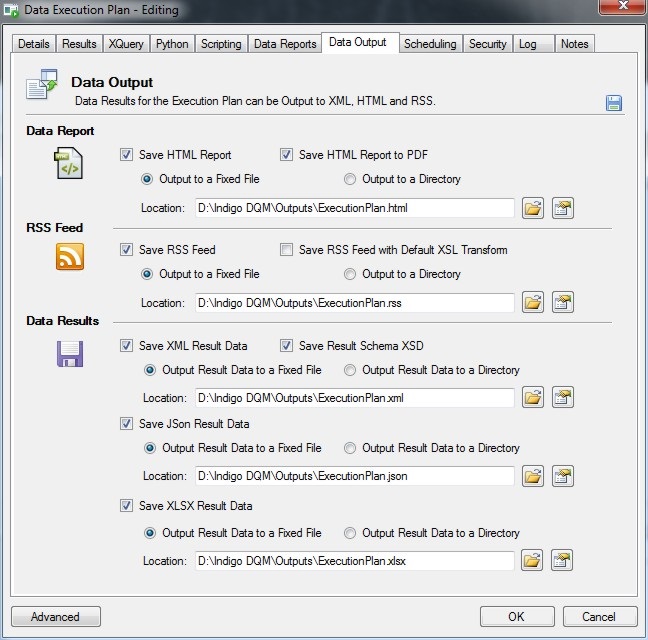Screen dimensions: 648x640
Task: Browse folder for HTML report location
Action: pos(532,208)
